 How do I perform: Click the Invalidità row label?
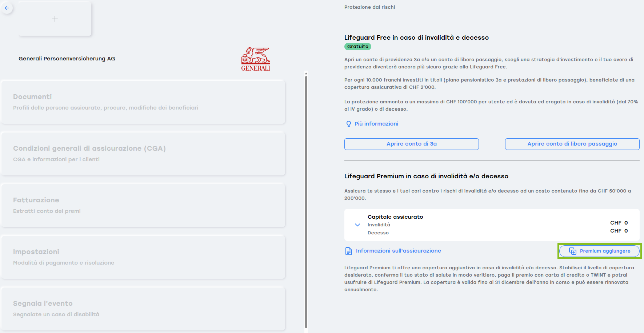point(379,225)
